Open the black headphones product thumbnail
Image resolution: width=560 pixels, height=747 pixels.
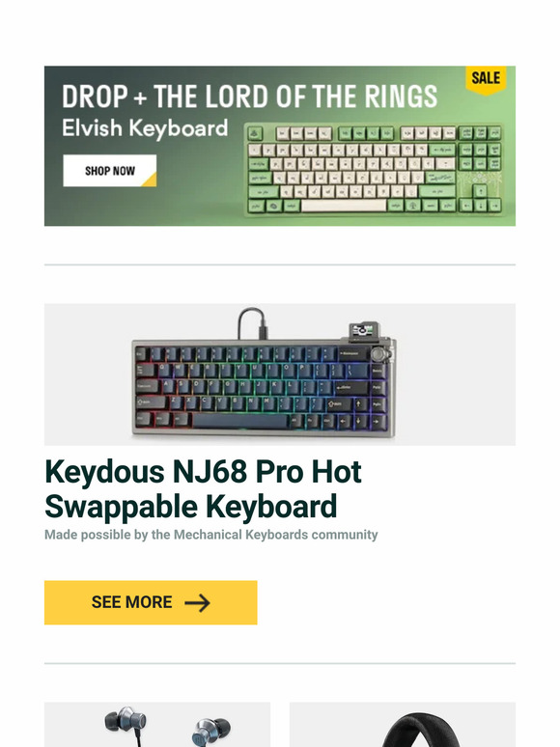click(x=403, y=724)
